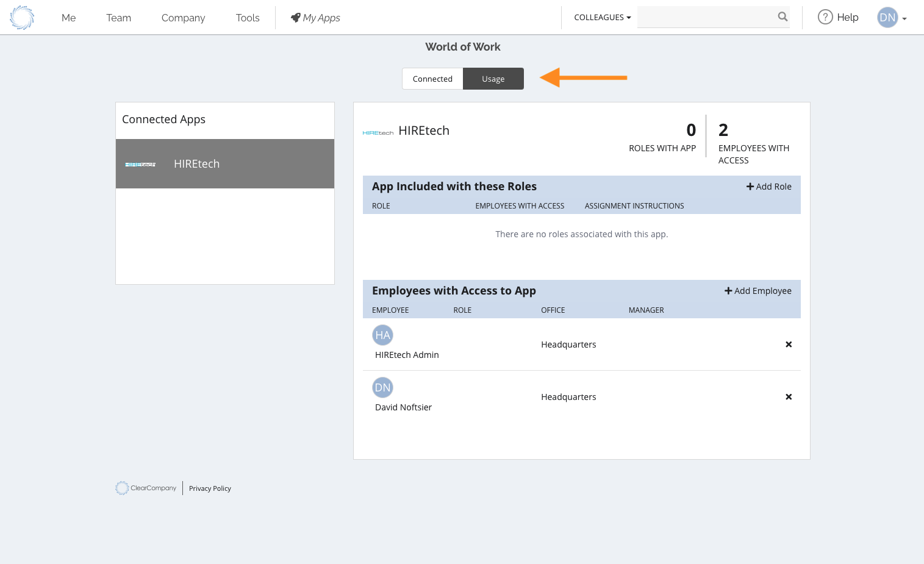The image size is (924, 564).
Task: Click the ClearCompany spiral logo in header
Action: (22, 18)
